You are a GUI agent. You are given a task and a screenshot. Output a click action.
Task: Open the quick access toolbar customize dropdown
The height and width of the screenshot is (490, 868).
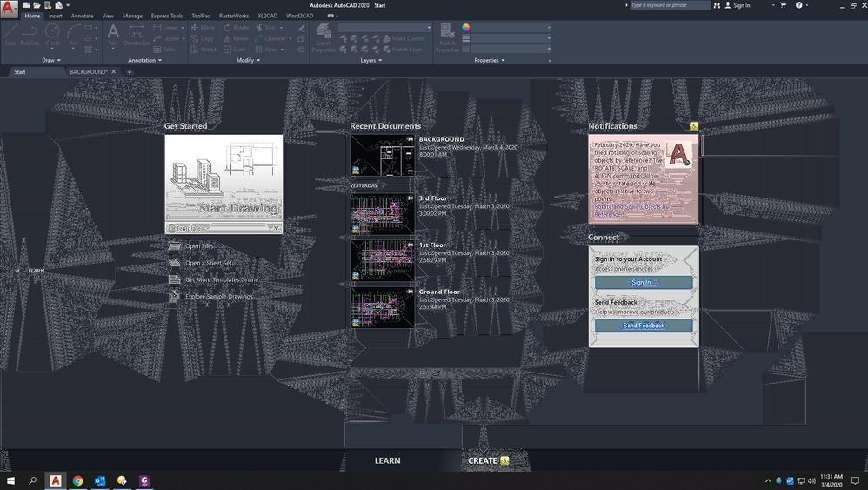pos(68,5)
